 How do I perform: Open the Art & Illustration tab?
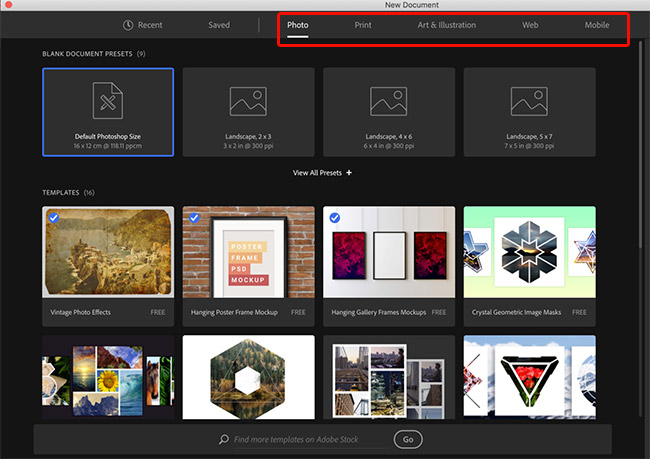(x=446, y=25)
